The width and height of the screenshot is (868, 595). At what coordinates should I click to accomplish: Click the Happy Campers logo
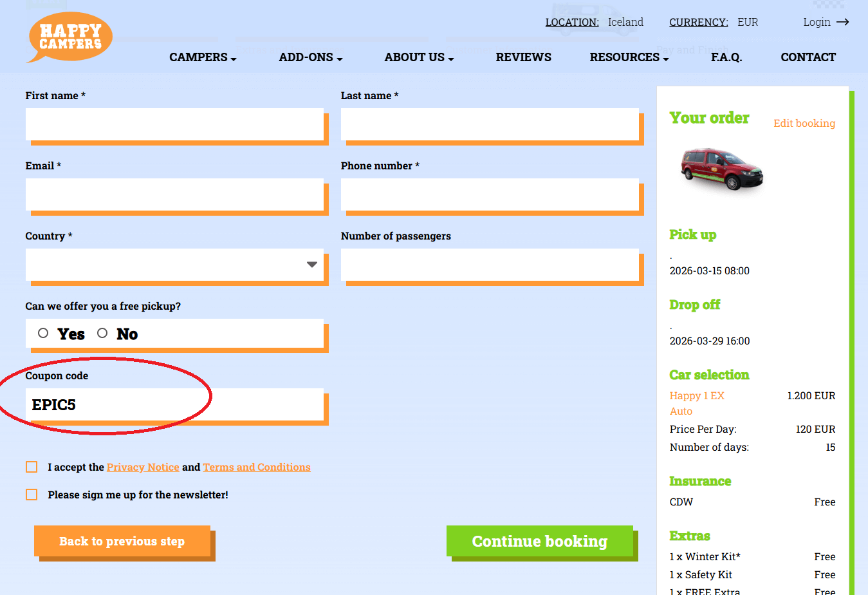point(70,37)
